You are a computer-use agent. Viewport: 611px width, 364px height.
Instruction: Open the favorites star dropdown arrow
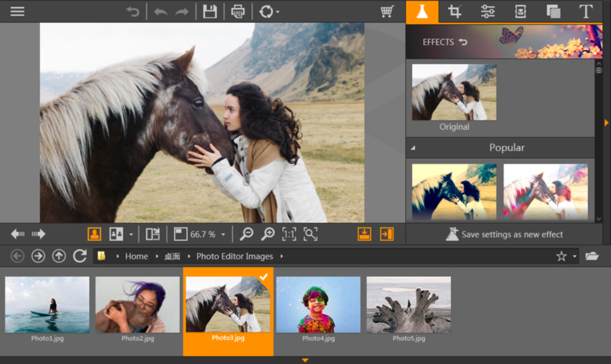(x=575, y=256)
